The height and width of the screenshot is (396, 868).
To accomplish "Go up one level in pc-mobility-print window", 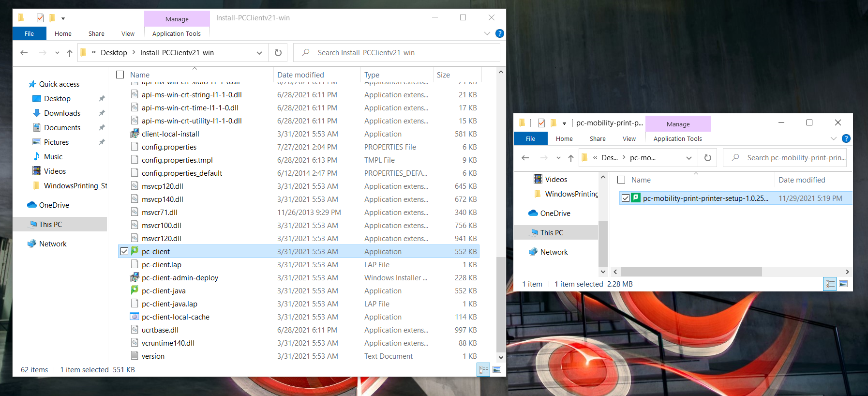I will pyautogui.click(x=571, y=158).
